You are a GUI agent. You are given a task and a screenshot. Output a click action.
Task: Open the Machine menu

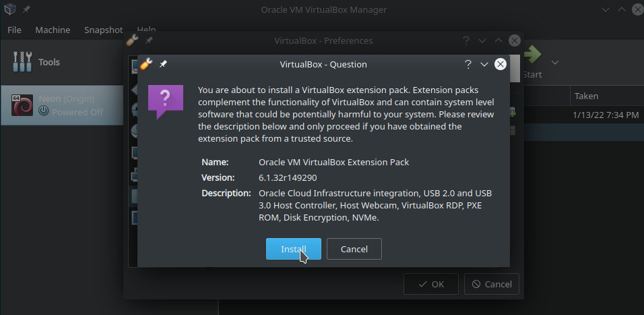(53, 30)
